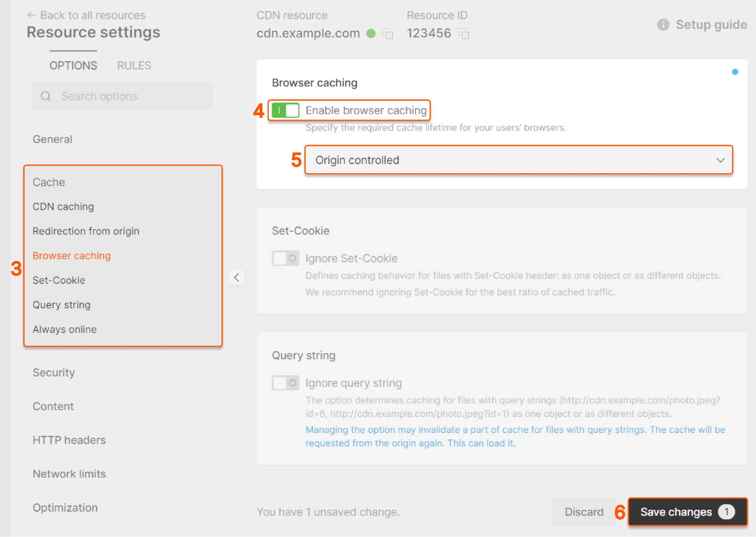
Task: Click the Search options input field
Action: pos(113,96)
